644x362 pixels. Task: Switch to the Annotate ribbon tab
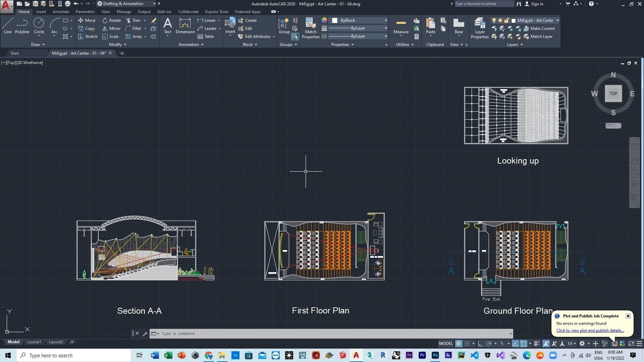click(61, 12)
